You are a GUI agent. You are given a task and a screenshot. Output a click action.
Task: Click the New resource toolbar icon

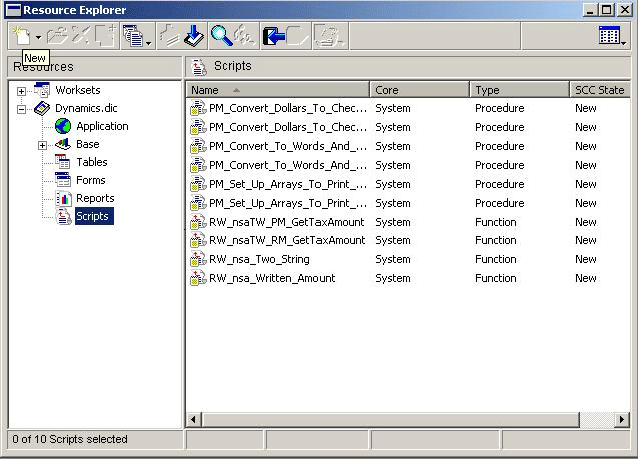(x=21, y=36)
